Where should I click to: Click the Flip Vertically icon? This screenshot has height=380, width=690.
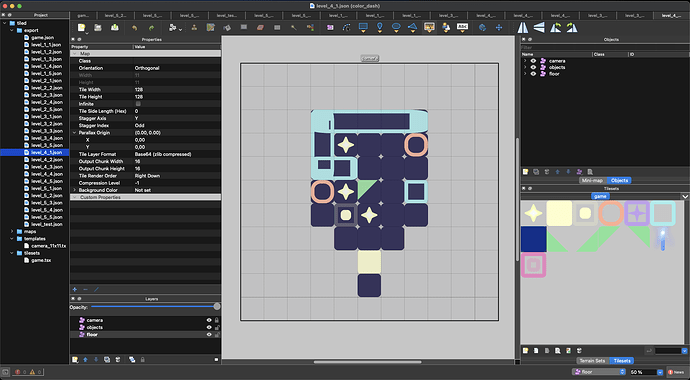(x=539, y=27)
